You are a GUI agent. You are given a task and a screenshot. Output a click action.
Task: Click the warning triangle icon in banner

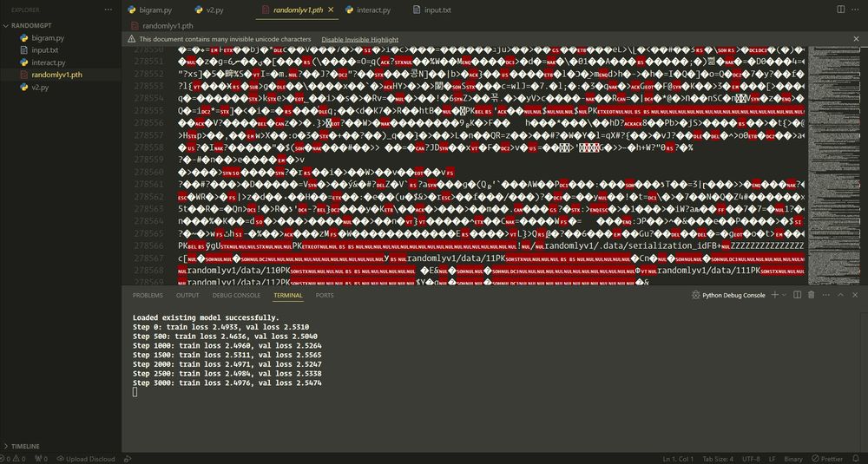point(131,39)
